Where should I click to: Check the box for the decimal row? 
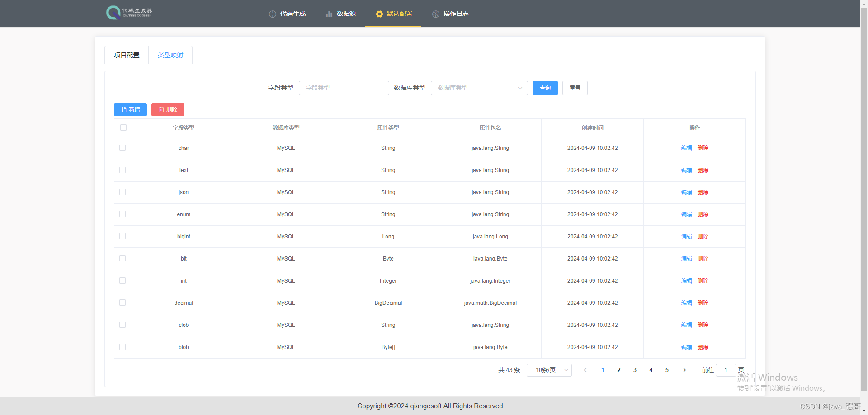coord(123,303)
